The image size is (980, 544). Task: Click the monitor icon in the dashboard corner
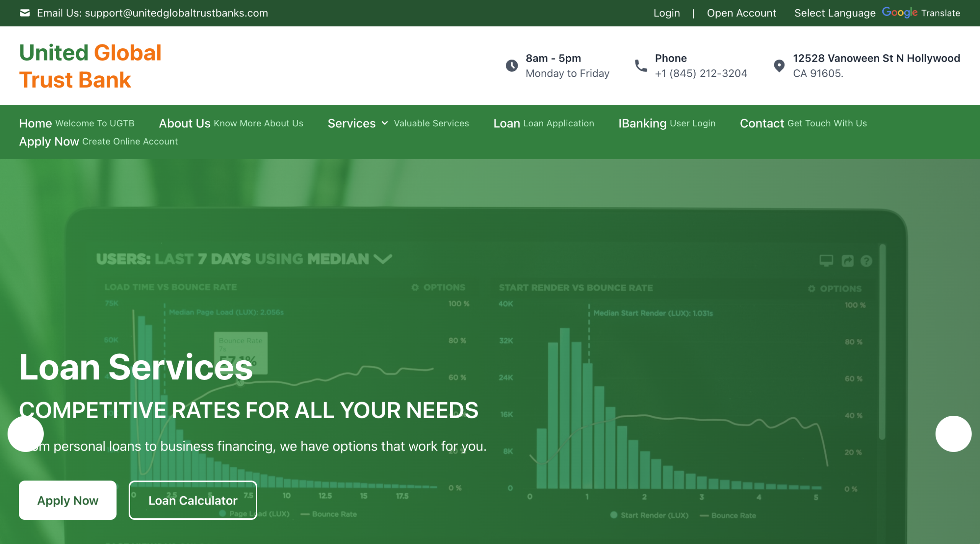(826, 260)
